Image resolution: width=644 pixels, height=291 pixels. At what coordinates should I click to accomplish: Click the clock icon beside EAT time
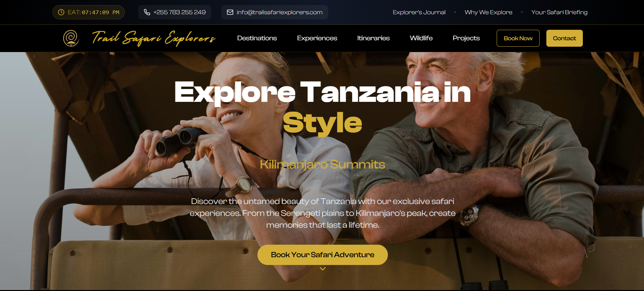(61, 12)
